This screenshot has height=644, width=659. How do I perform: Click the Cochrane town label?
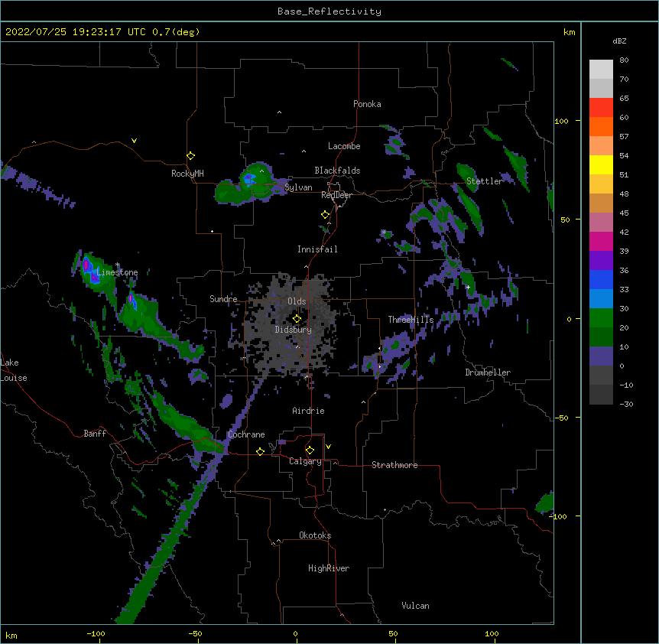click(246, 434)
